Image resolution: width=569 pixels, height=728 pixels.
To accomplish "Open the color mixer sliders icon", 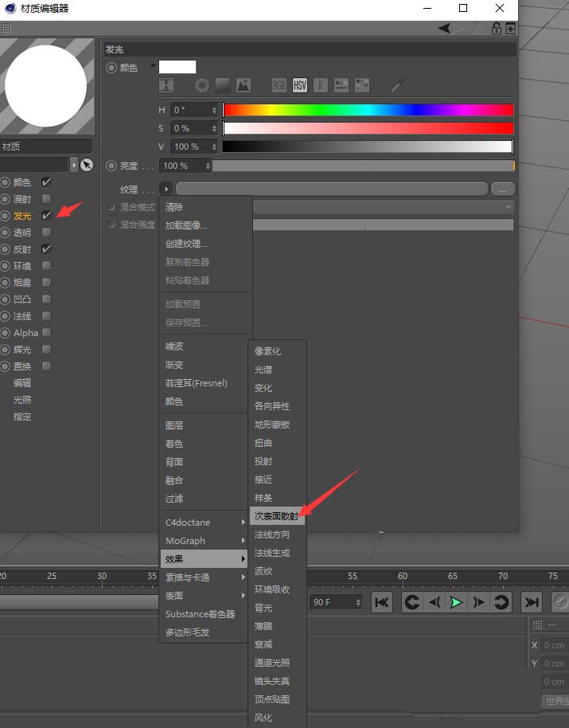I will pos(341,85).
